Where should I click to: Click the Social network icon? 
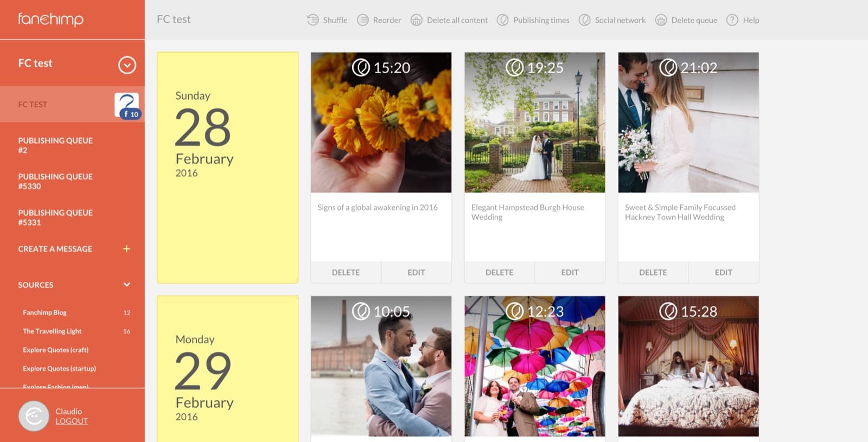pos(585,20)
